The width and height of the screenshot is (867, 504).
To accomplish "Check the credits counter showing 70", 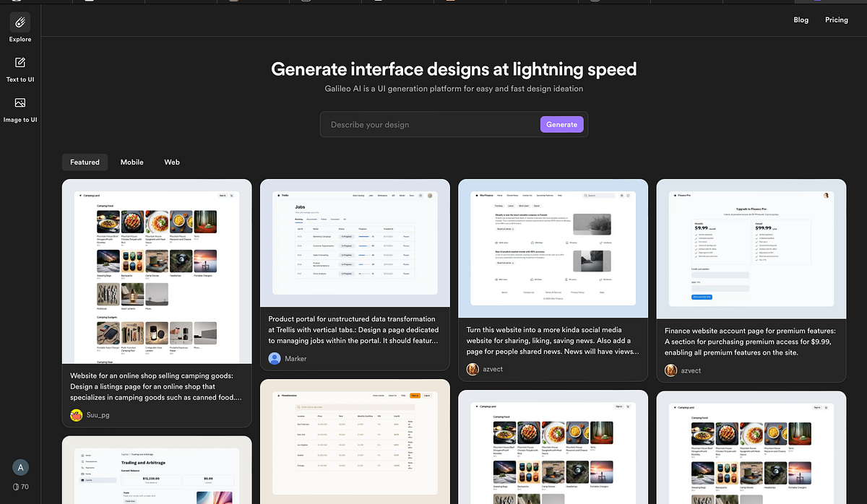I will pyautogui.click(x=21, y=487).
